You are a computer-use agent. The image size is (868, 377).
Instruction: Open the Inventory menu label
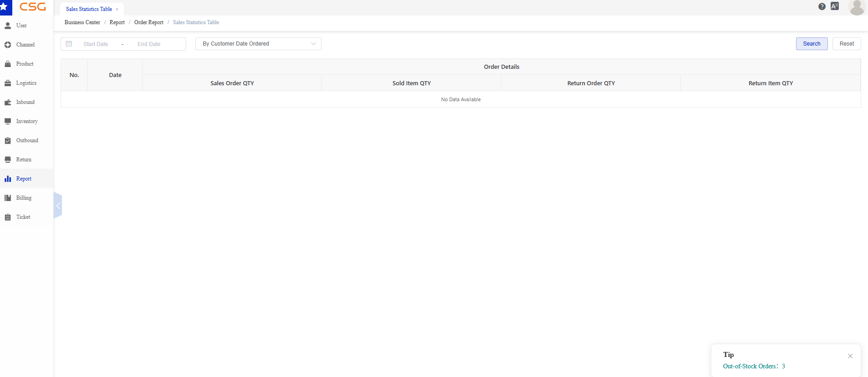coord(27,121)
